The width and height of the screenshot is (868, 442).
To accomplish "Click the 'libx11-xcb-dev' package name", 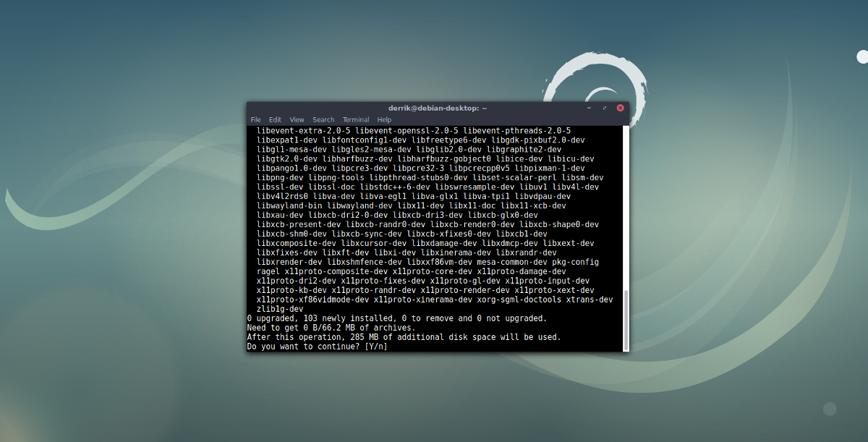I will coord(533,205).
